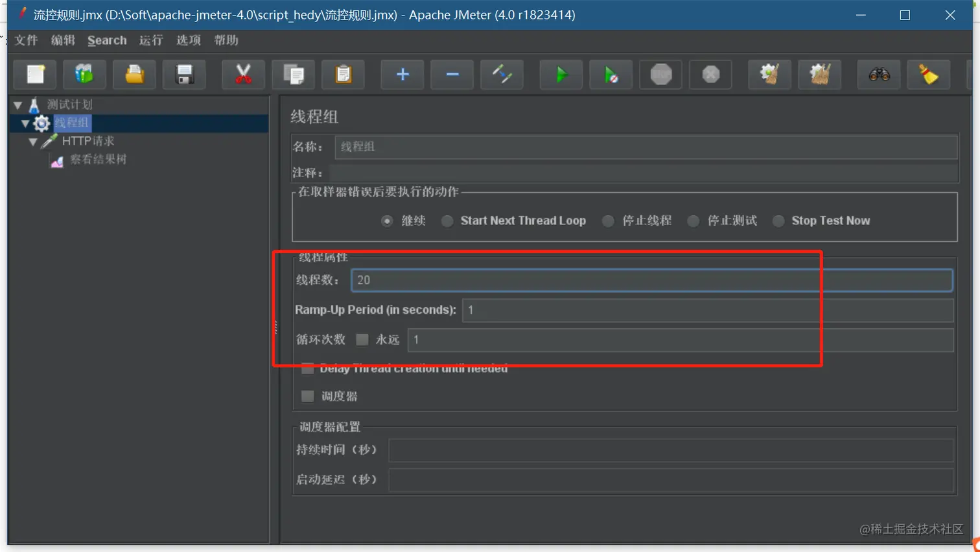Screen dimensions: 980x552
Task: Click the Shutdown threads icon
Action: click(x=711, y=75)
